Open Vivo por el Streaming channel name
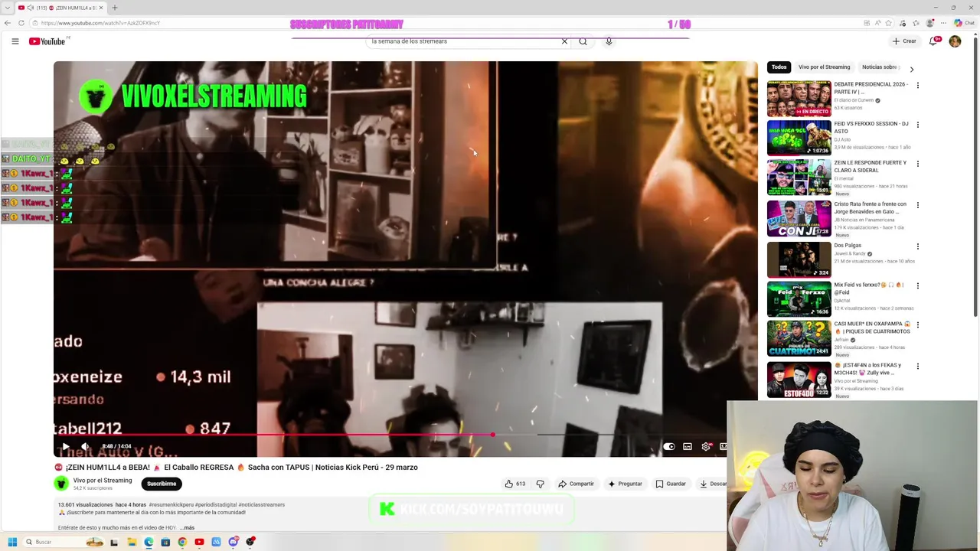Viewport: 980px width, 551px height. click(103, 481)
